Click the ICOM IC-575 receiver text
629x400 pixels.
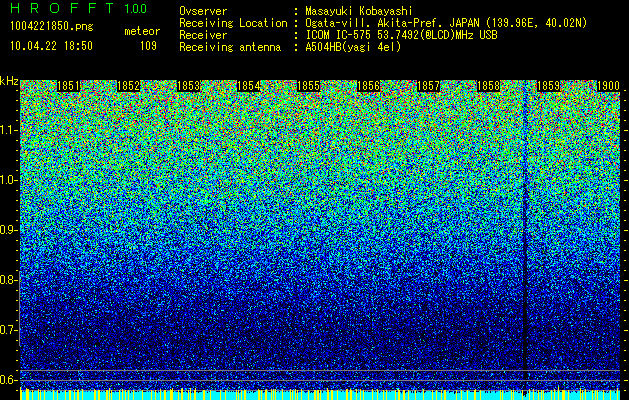(x=401, y=35)
